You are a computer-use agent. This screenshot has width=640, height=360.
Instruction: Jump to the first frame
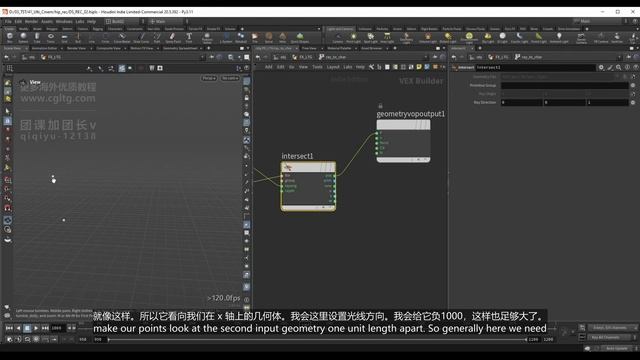pyautogui.click(x=9, y=328)
